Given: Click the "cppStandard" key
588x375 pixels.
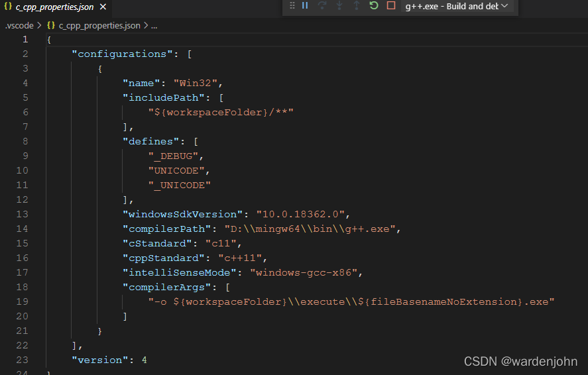Looking at the screenshot, I should coord(163,258).
